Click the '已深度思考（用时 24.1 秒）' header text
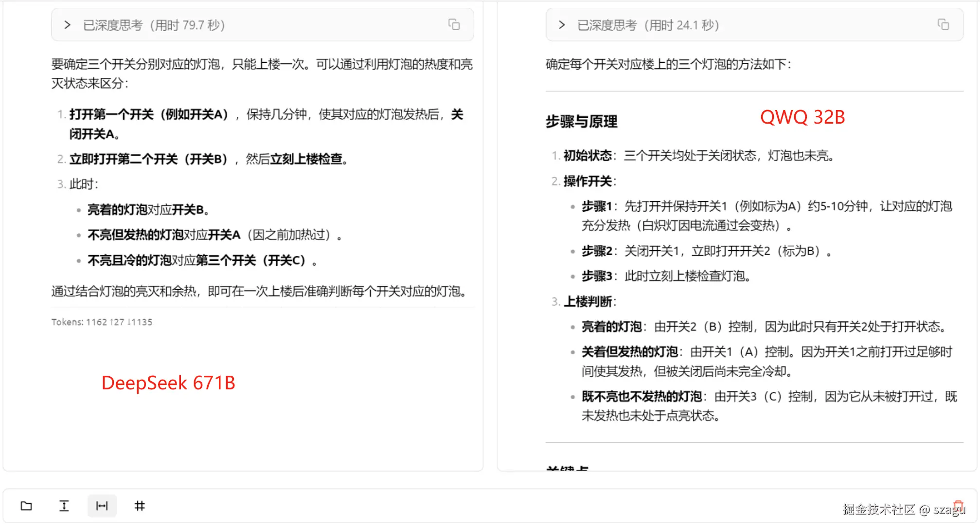The image size is (980, 531). (648, 25)
